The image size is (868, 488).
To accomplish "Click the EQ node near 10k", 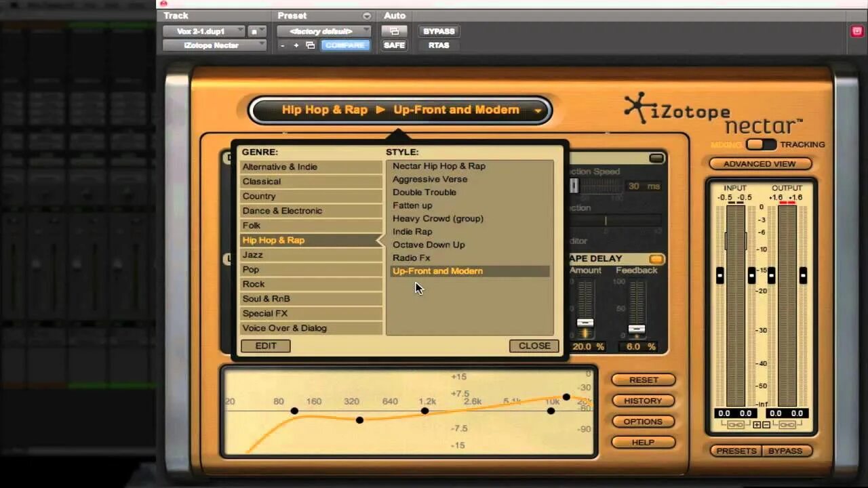I will point(551,411).
